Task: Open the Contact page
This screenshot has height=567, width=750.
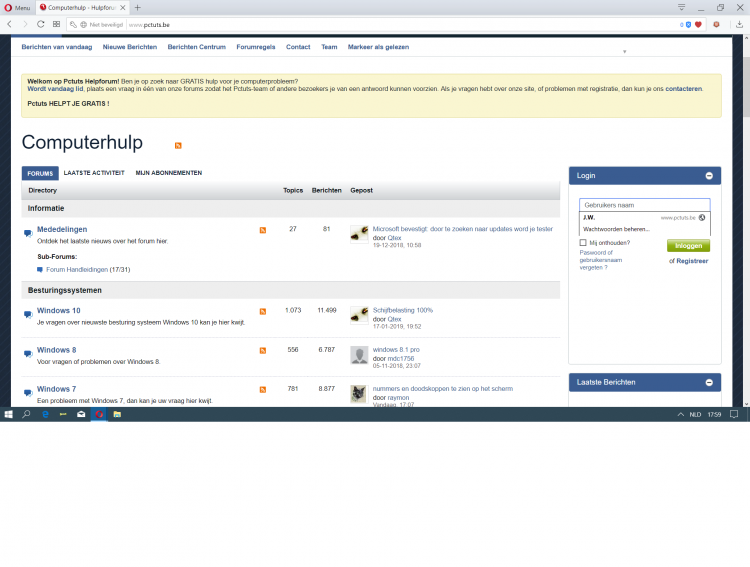Action: tap(298, 47)
